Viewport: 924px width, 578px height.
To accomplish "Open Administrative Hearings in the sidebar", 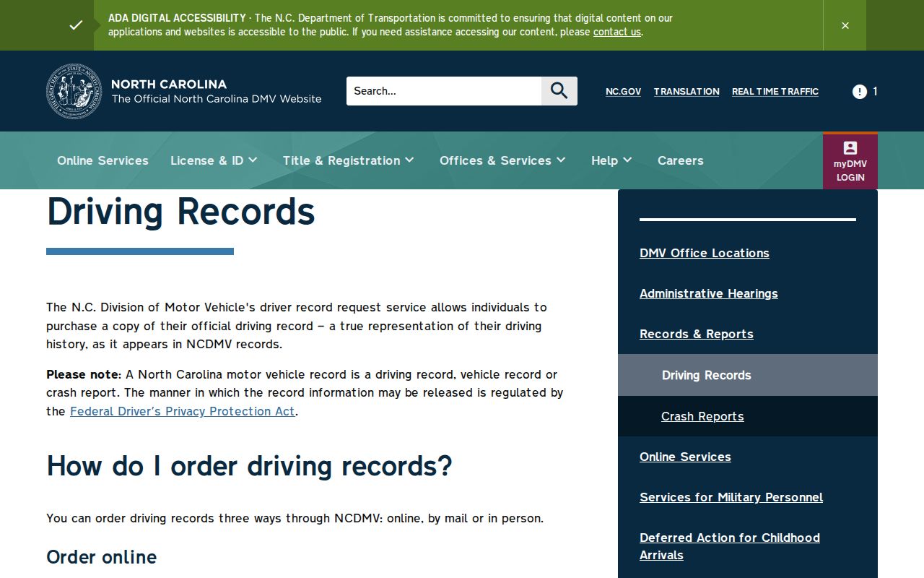I will click(x=709, y=293).
